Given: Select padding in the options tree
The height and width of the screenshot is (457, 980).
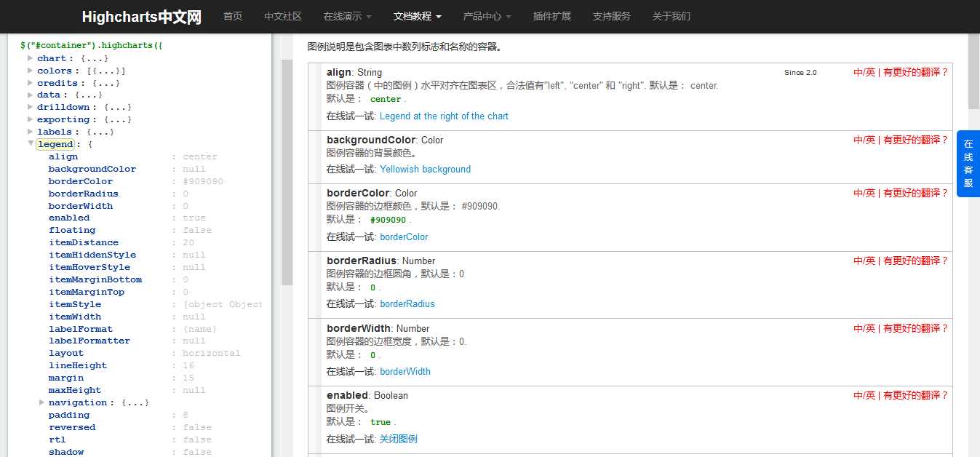Looking at the screenshot, I should [x=69, y=415].
